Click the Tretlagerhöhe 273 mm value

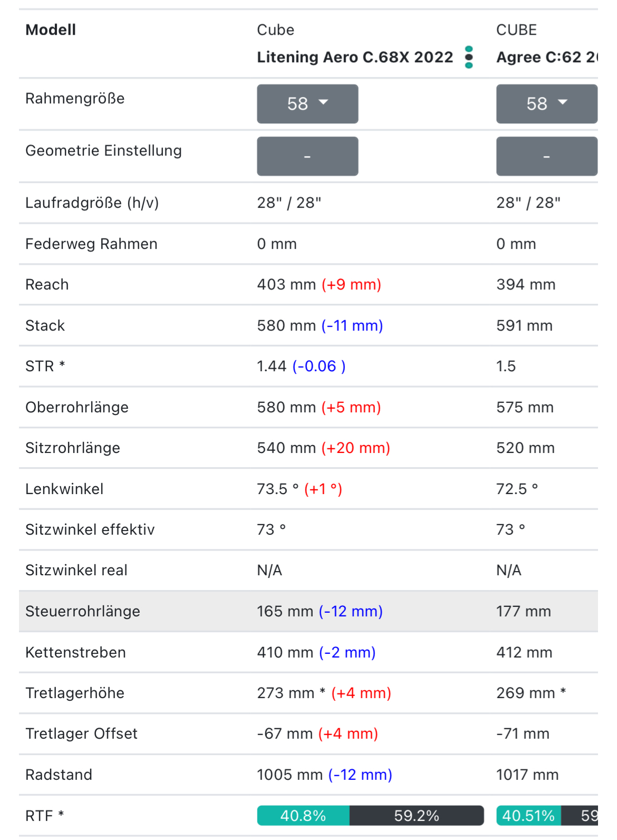point(286,693)
